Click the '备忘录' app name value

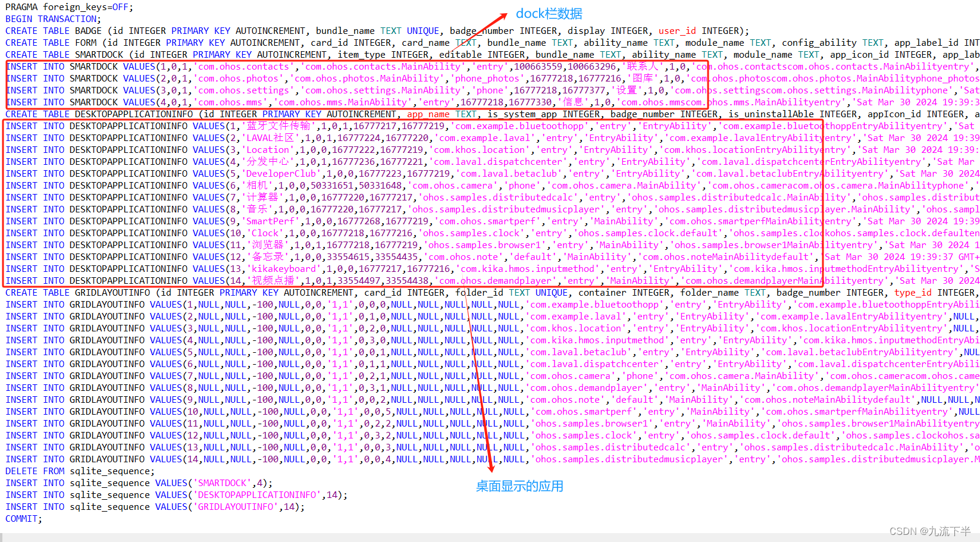268,257
